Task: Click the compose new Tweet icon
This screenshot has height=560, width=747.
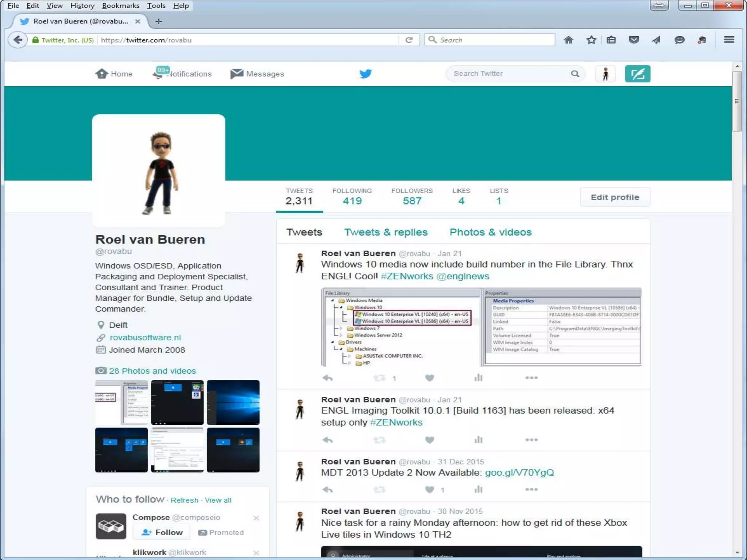Action: [637, 74]
